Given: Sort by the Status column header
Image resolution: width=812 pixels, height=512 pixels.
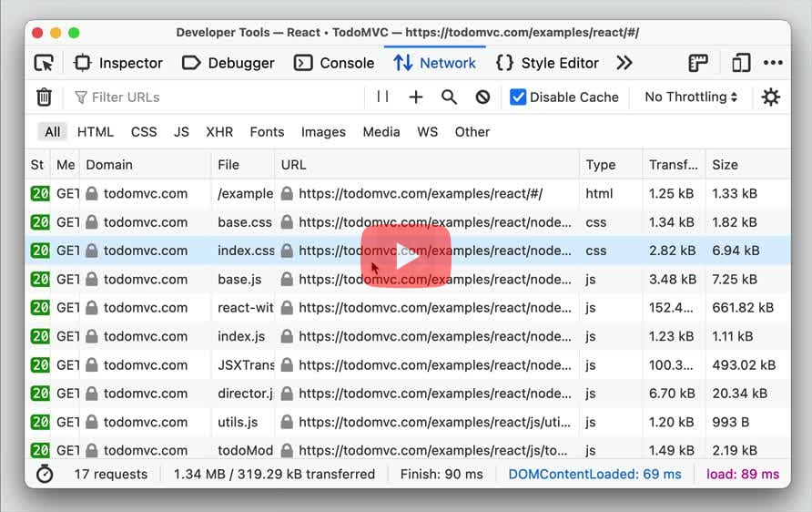Looking at the screenshot, I should pyautogui.click(x=37, y=165).
